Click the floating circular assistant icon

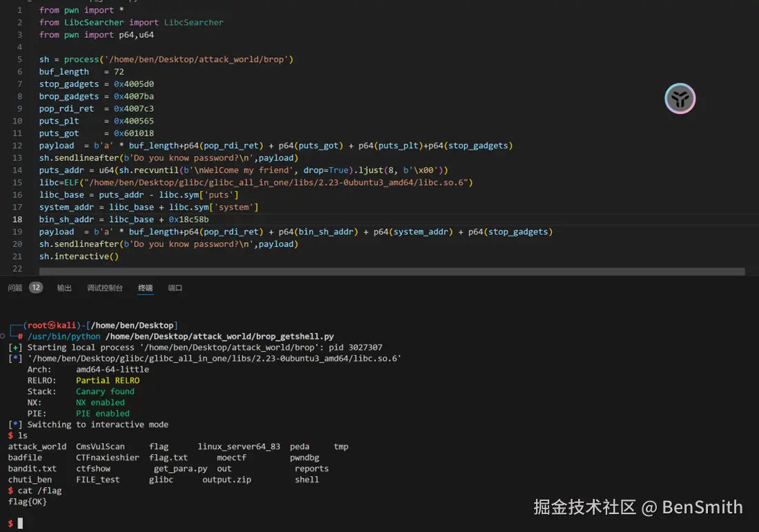(x=680, y=98)
